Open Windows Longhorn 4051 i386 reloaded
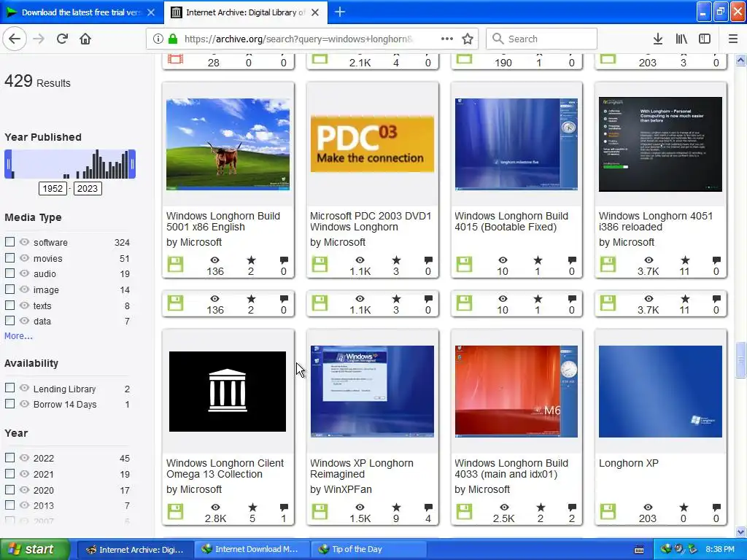The image size is (747, 560). tap(656, 222)
